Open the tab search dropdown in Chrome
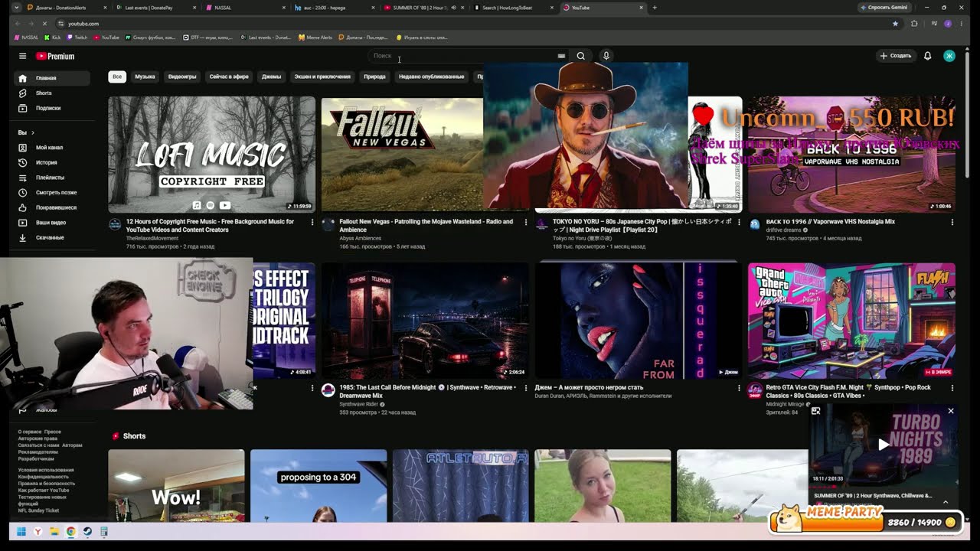Screen dimensions: 980x551 tap(16, 8)
